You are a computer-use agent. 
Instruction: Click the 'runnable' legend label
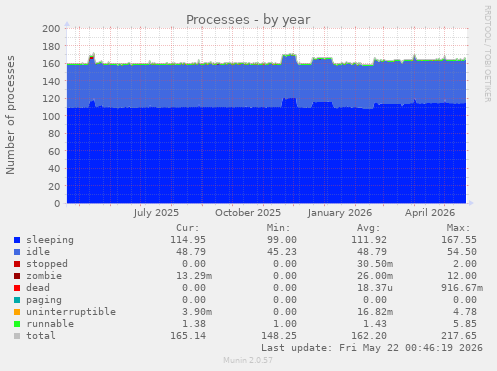(x=50, y=324)
